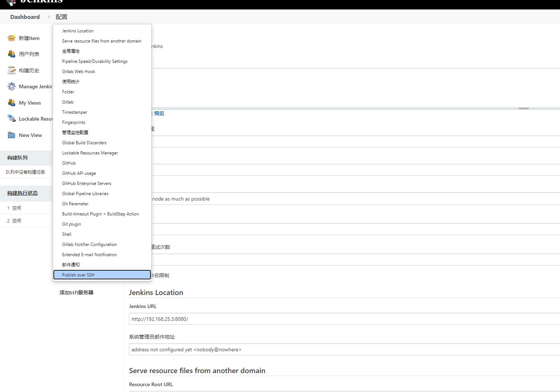The height and width of the screenshot is (392, 560).
Task: Click Dashboard in the breadcrumb
Action: pos(25,17)
